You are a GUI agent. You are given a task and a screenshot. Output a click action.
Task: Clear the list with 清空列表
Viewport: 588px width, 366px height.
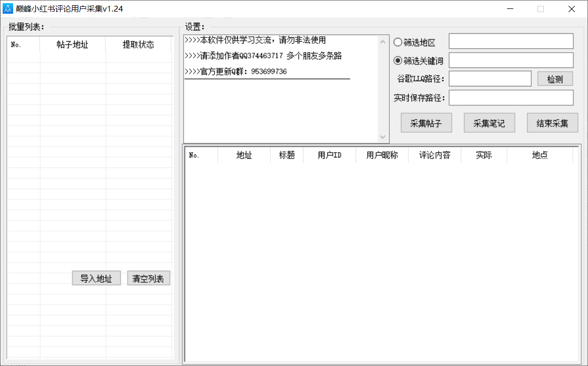point(148,279)
